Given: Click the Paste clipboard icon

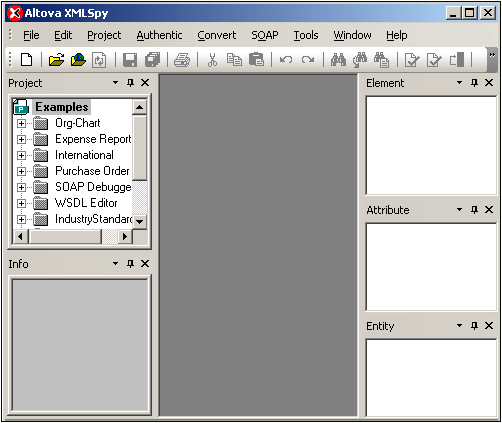Looking at the screenshot, I should coord(256,60).
